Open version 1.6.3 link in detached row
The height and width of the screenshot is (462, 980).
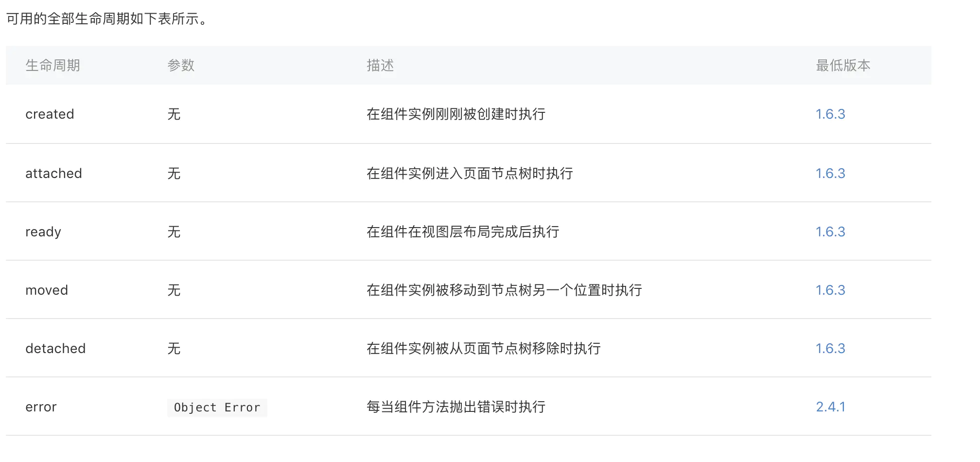830,349
